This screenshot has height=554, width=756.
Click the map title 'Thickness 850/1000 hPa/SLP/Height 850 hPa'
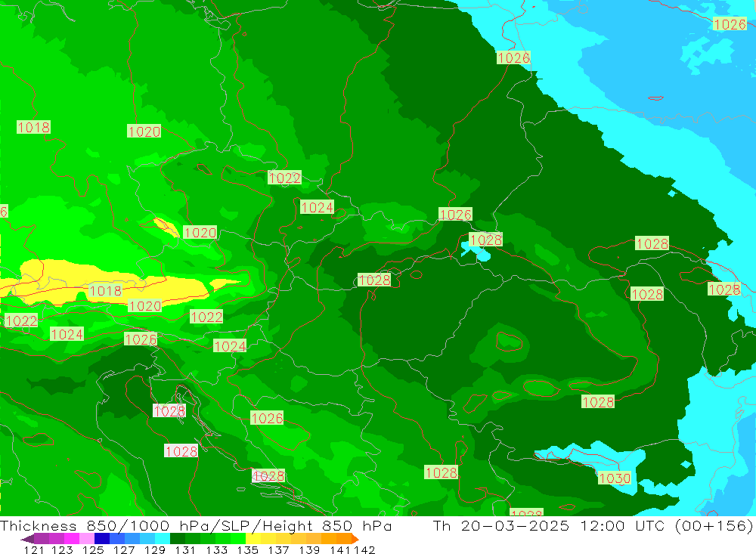pyautogui.click(x=196, y=525)
